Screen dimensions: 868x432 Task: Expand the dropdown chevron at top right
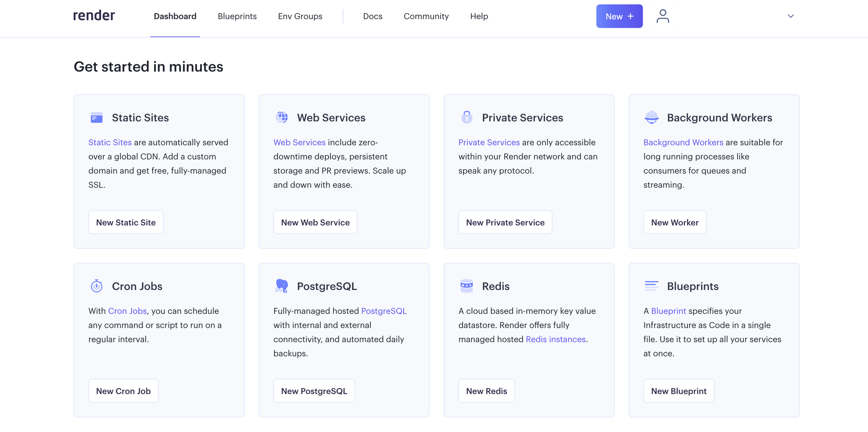790,16
